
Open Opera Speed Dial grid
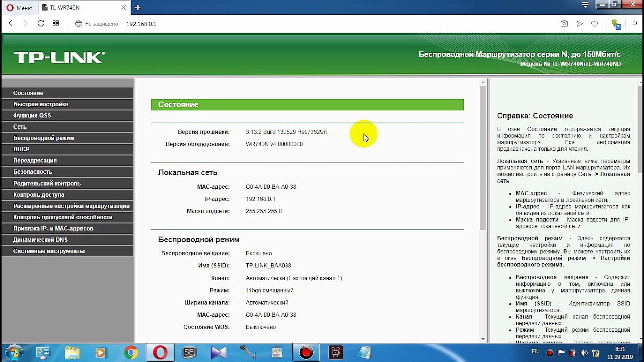click(56, 23)
